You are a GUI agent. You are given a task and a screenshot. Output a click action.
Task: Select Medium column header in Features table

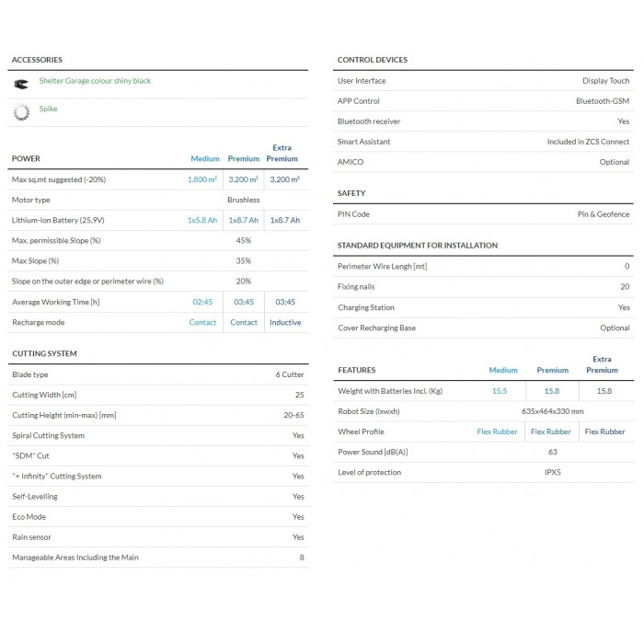point(503,370)
